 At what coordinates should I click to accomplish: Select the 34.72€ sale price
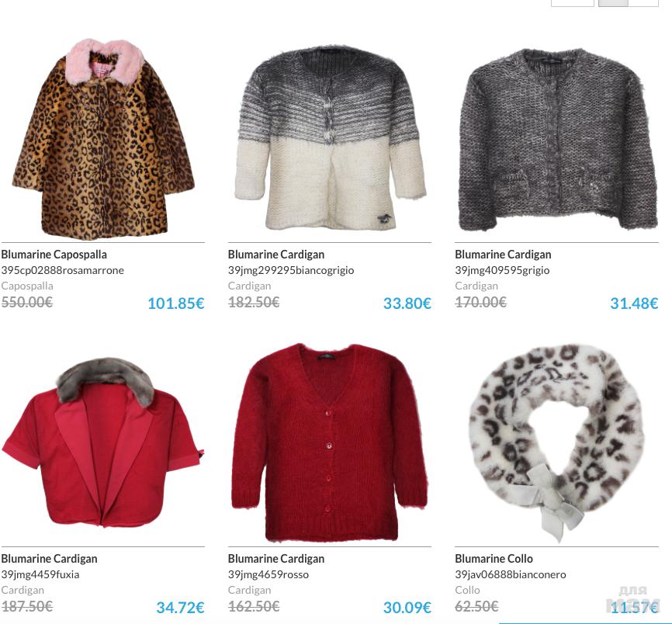coord(181,608)
